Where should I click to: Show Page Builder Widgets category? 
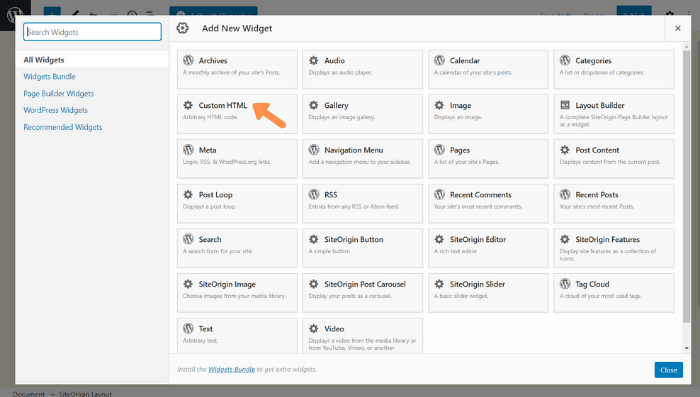[x=58, y=93]
